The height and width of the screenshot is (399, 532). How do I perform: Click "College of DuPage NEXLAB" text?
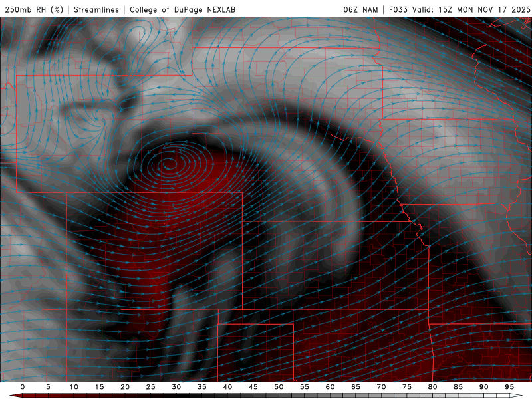point(182,9)
